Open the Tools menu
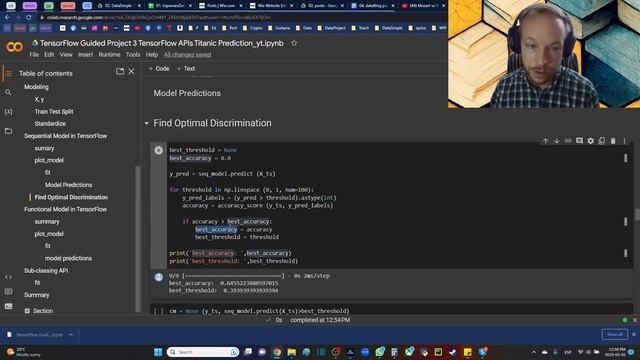 pyautogui.click(x=133, y=55)
